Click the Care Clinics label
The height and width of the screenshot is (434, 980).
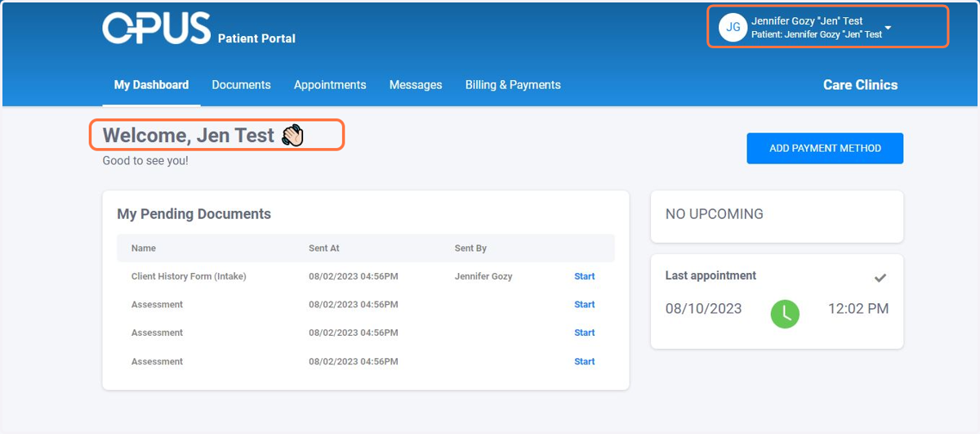860,85
